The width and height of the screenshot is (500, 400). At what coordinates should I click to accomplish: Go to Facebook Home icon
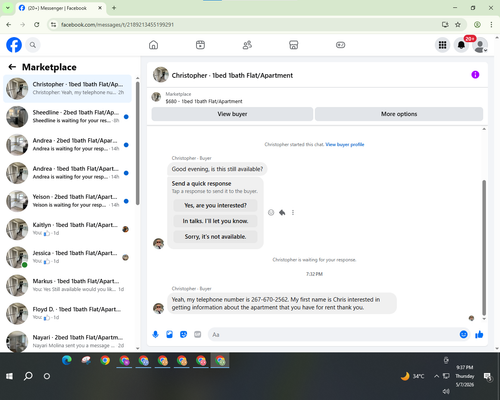[x=153, y=45]
